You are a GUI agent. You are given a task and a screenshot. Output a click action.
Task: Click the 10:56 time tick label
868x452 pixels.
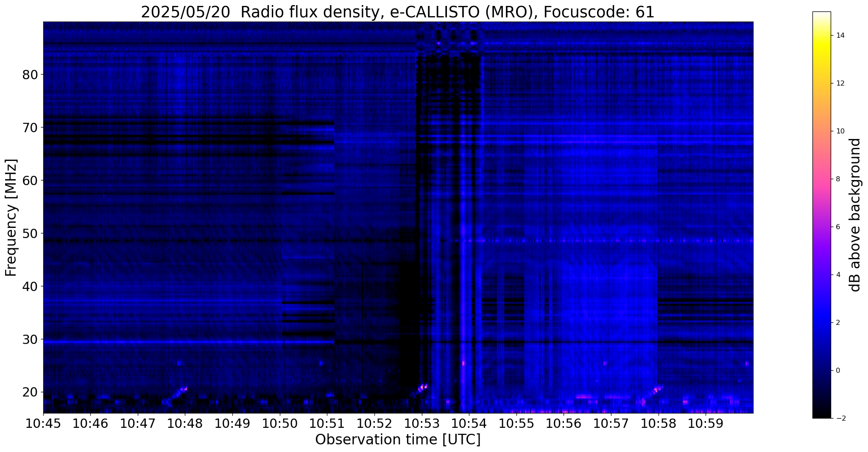point(563,424)
